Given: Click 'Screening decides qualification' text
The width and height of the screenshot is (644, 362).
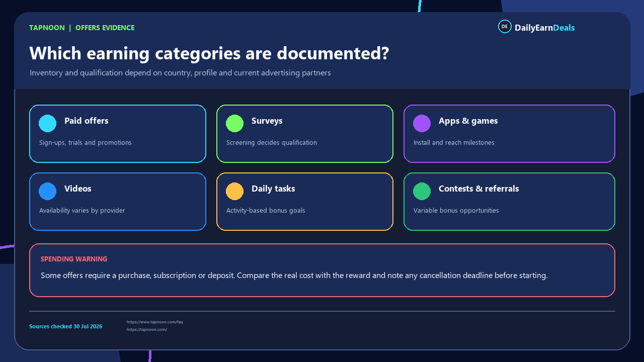Looking at the screenshot, I should pyautogui.click(x=272, y=143).
